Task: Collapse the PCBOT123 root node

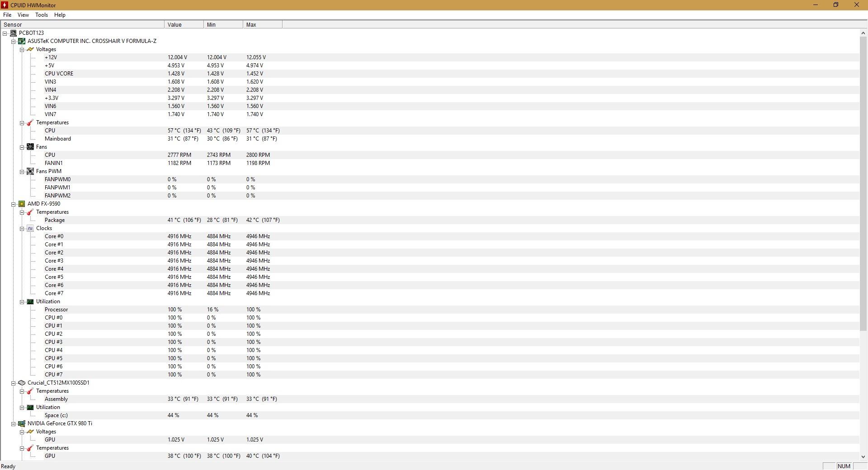Action: [5, 33]
